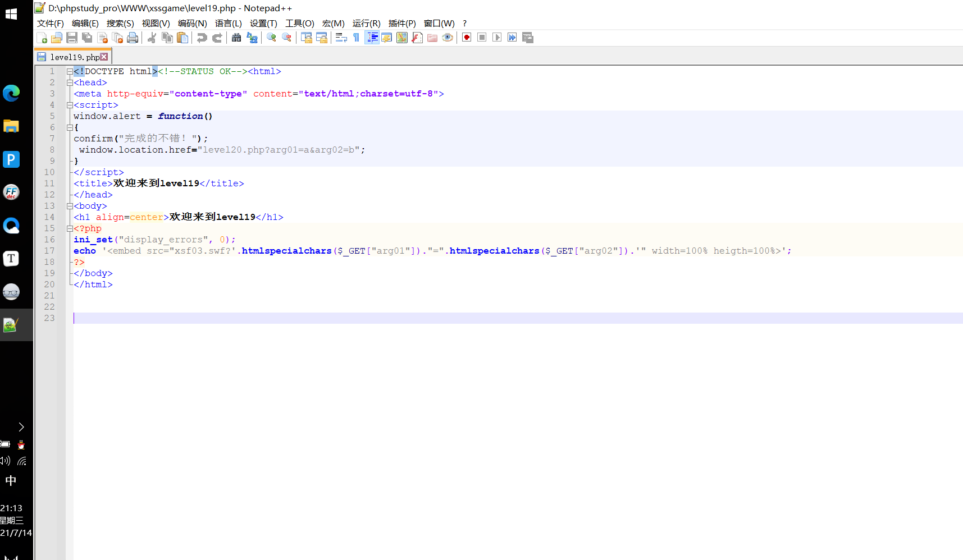963x560 pixels.
Task: Run the macro multiple times icon
Action: click(x=512, y=38)
